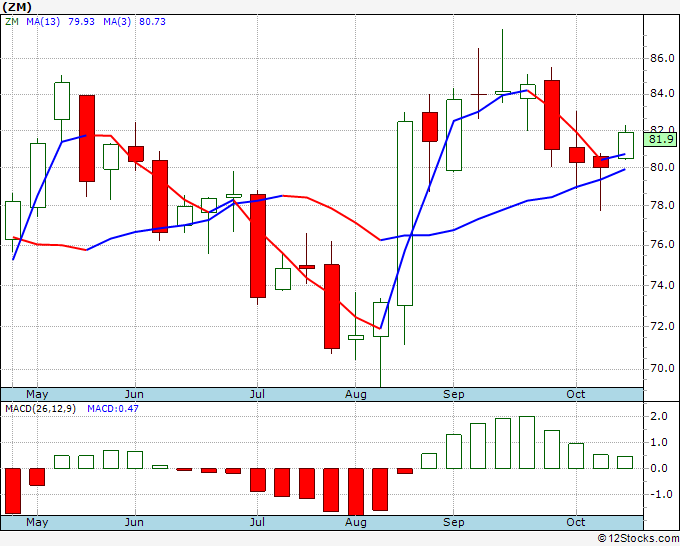Click the 70.0 price axis label
Image resolution: width=680 pixels, height=546 pixels.
[661, 369]
